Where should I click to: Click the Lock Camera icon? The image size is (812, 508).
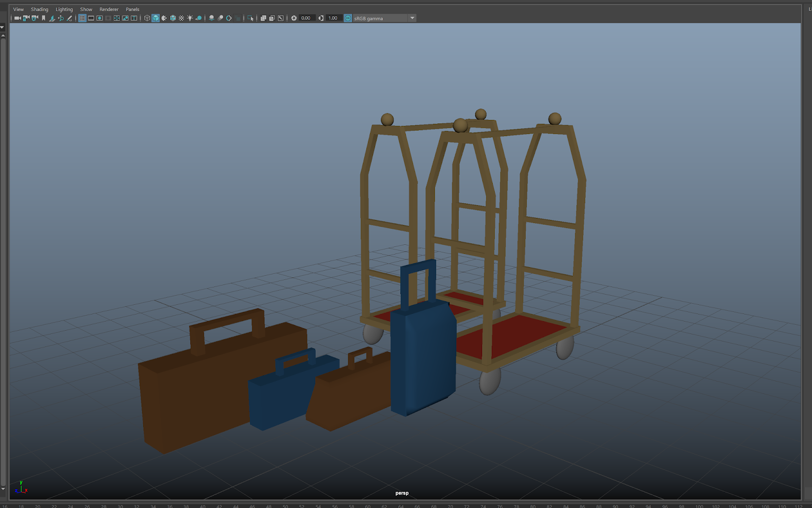pyautogui.click(x=26, y=18)
